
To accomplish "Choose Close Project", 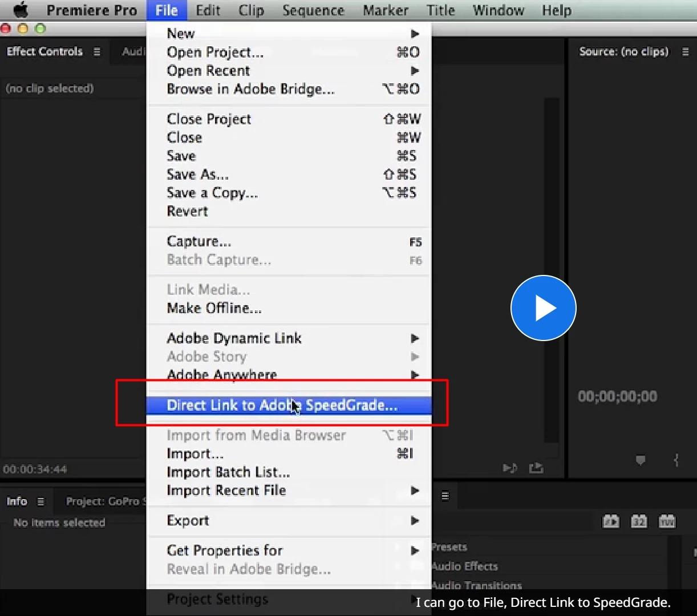I will click(289, 119).
